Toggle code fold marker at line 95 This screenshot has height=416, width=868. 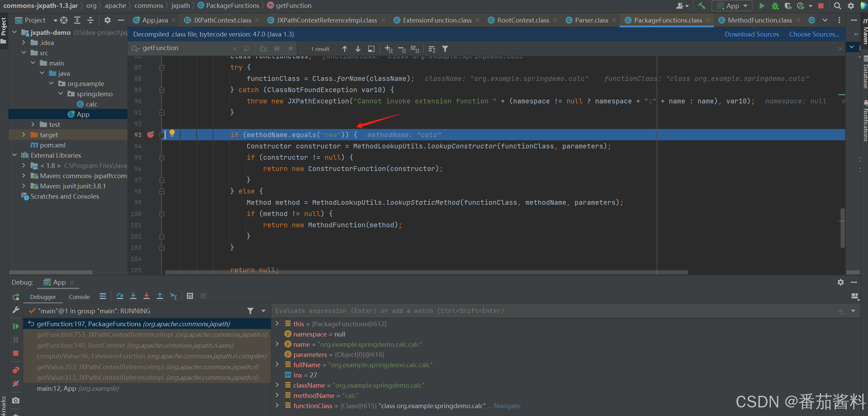(x=162, y=158)
